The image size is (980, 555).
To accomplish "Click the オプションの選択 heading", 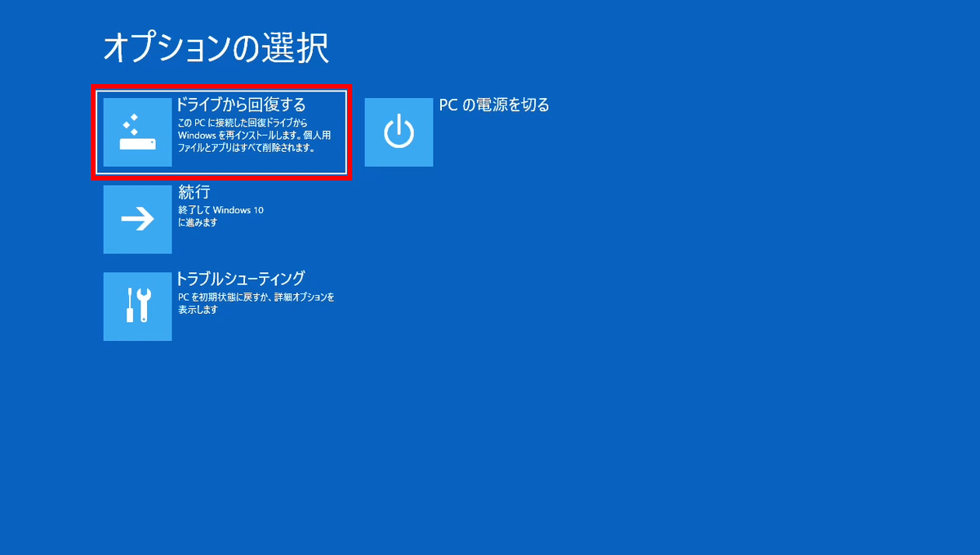I will 216,49.
